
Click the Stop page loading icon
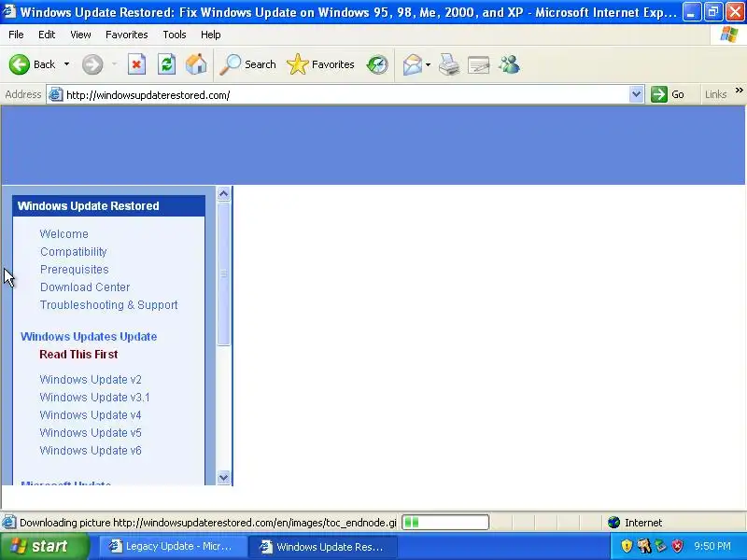136,64
